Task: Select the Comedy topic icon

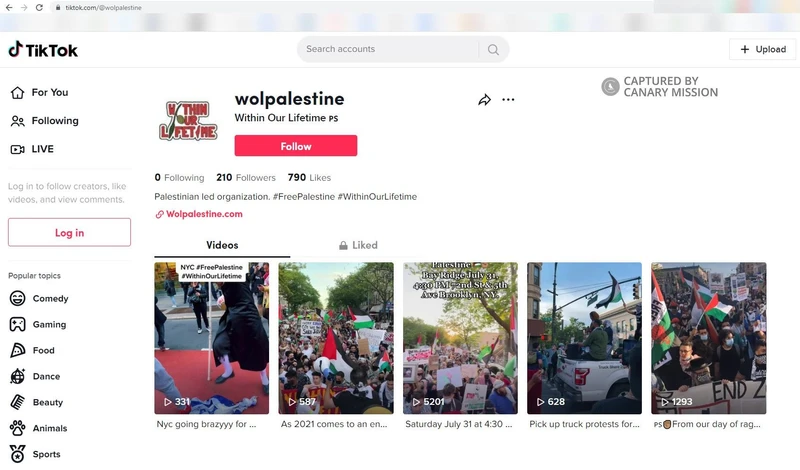Action: 17,298
